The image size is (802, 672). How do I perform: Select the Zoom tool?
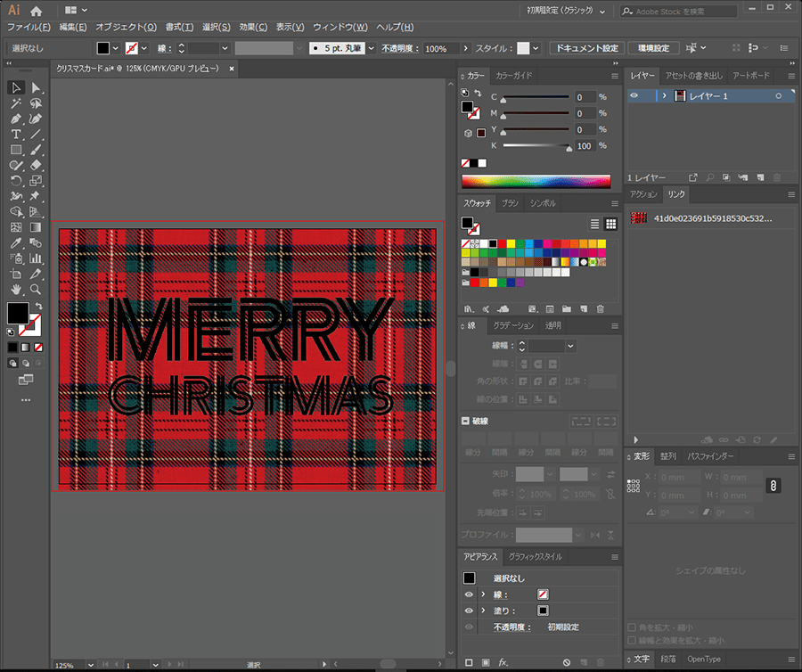[36, 290]
